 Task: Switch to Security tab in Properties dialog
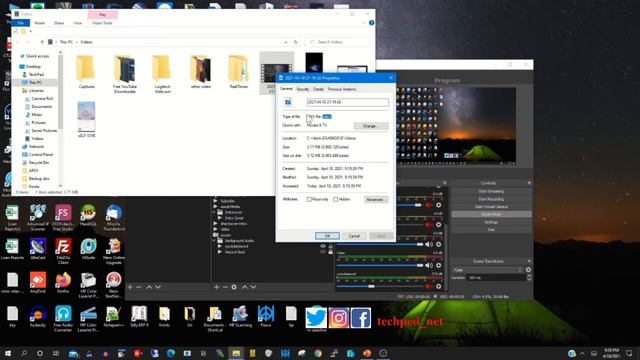click(302, 89)
